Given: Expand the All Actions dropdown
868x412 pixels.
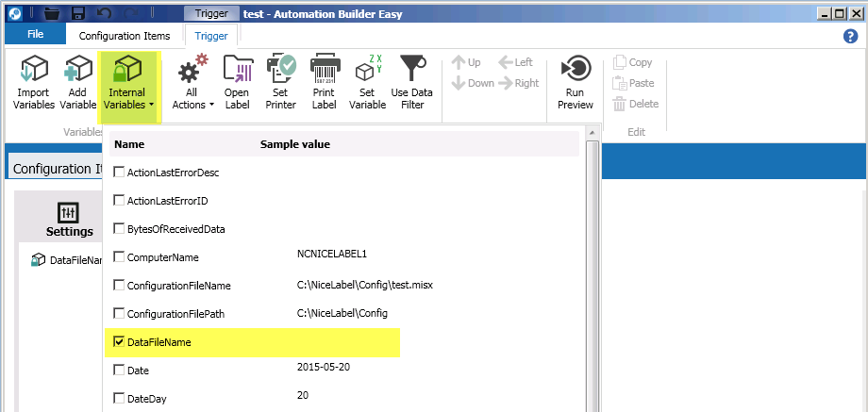Looking at the screenshot, I should [x=194, y=87].
